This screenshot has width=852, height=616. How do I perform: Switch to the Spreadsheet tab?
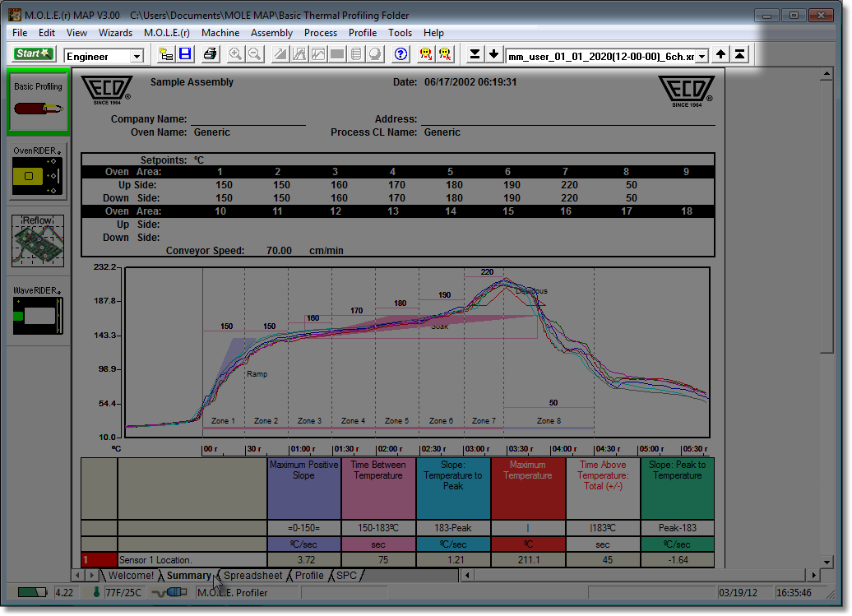coord(252,575)
